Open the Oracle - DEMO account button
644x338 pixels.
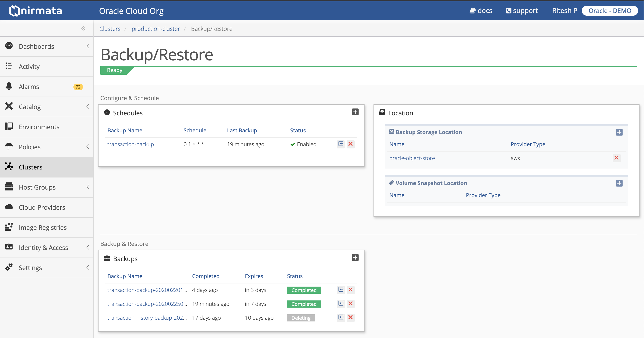pyautogui.click(x=610, y=11)
